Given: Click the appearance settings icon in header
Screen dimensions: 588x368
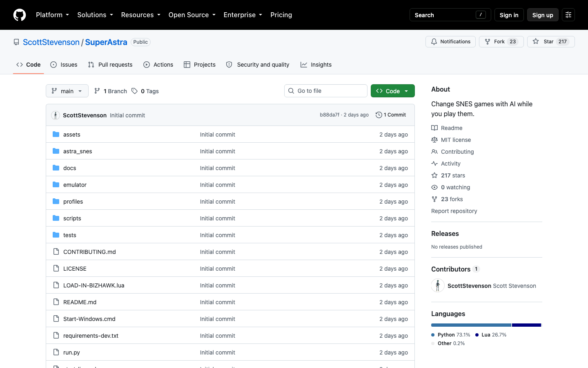Looking at the screenshot, I should coord(568,15).
